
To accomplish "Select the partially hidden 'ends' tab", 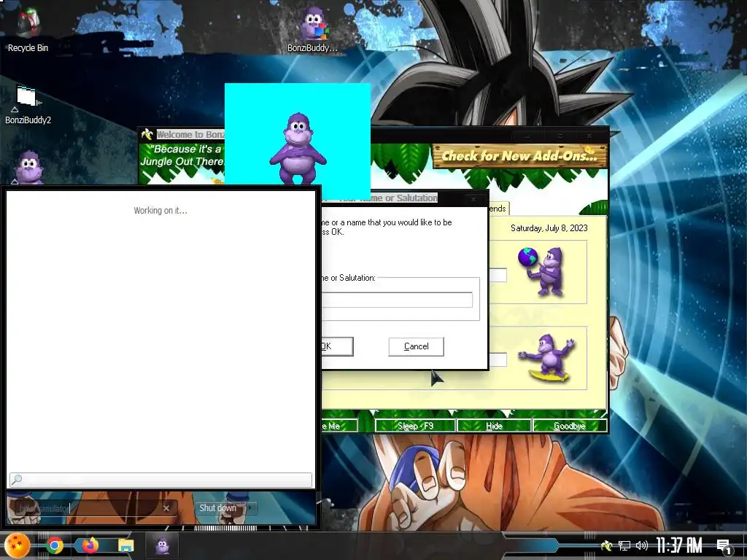I will [x=498, y=209].
